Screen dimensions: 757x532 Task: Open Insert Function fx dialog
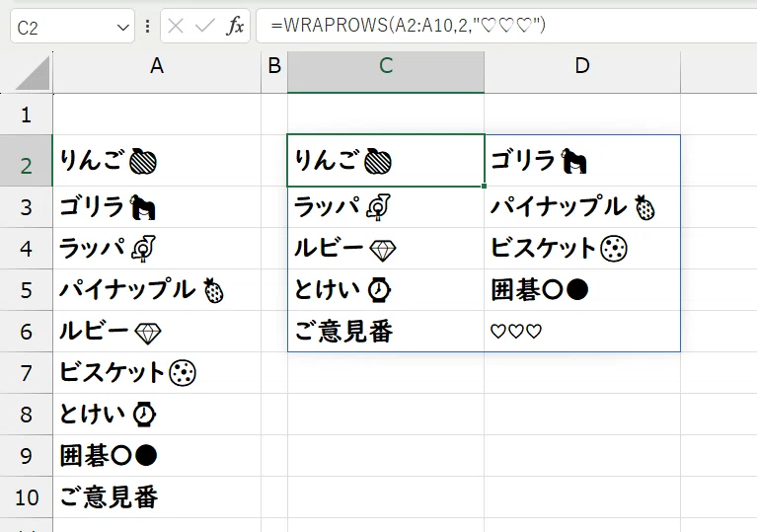click(235, 26)
